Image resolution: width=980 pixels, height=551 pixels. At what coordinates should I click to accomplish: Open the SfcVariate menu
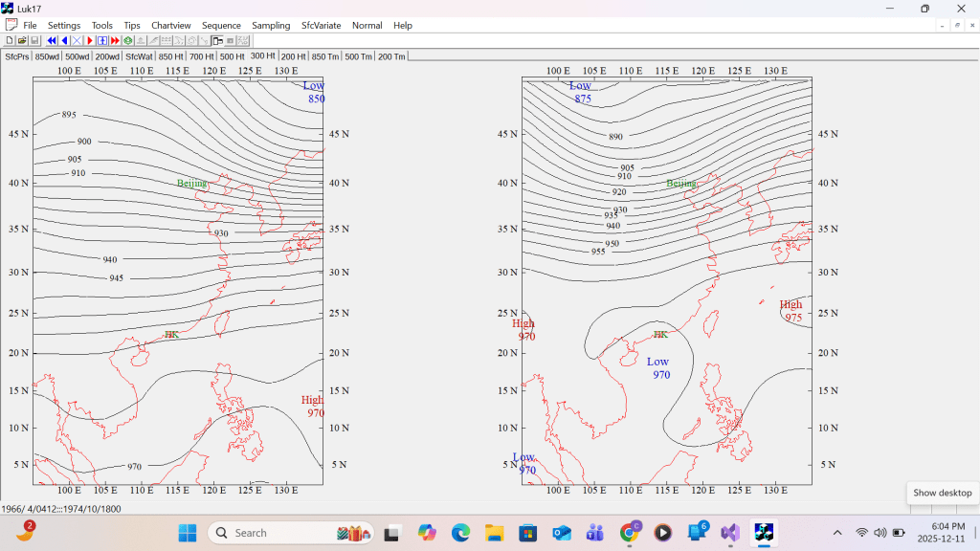[321, 25]
